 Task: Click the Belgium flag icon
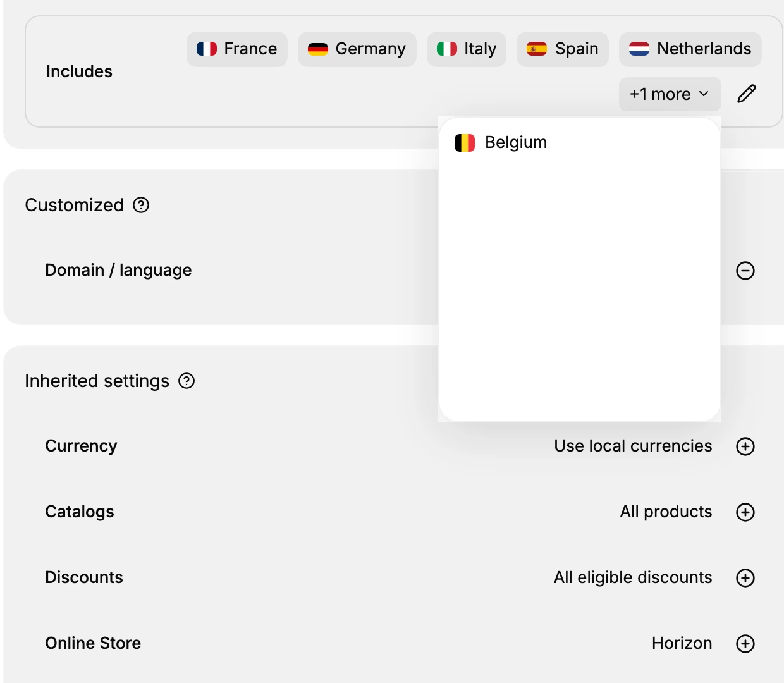(x=465, y=143)
